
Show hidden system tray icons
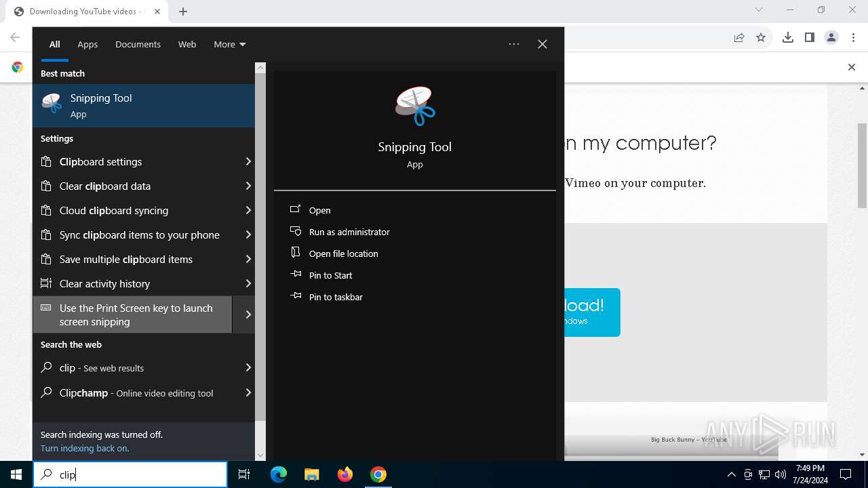731,474
